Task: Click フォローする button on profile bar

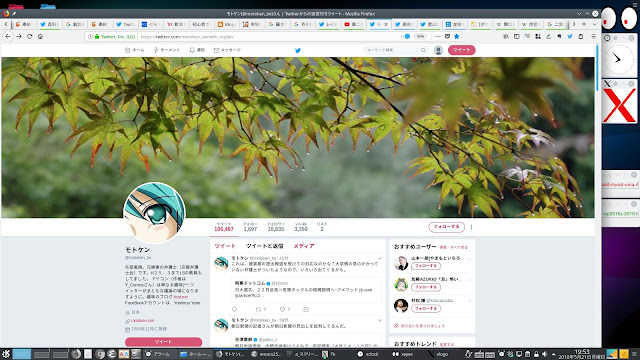Action: point(447,227)
